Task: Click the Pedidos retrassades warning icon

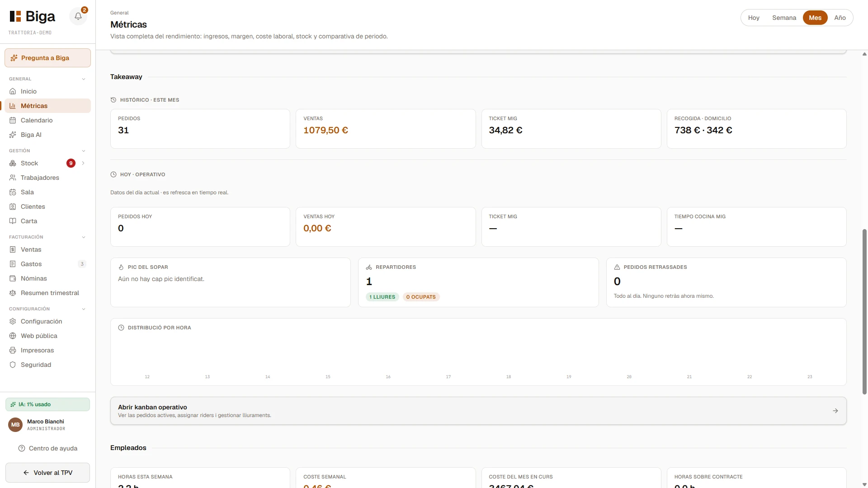Action: click(617, 267)
